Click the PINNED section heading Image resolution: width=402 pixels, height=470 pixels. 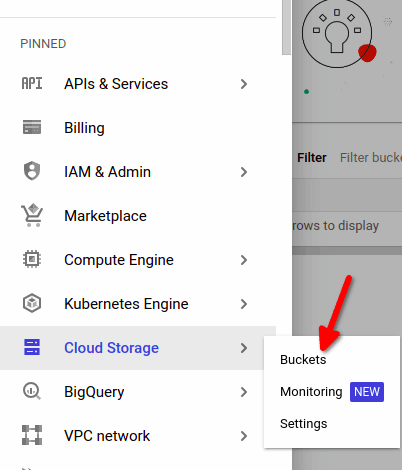click(43, 44)
